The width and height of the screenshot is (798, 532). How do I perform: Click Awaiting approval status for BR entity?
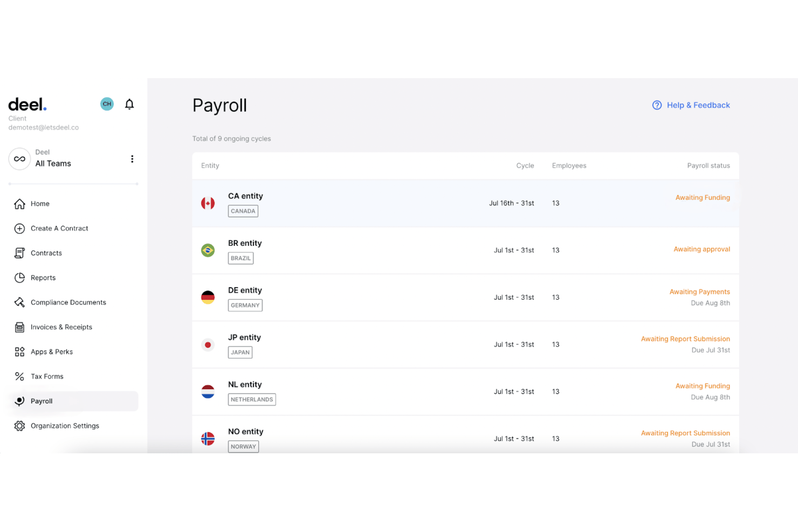pyautogui.click(x=701, y=250)
